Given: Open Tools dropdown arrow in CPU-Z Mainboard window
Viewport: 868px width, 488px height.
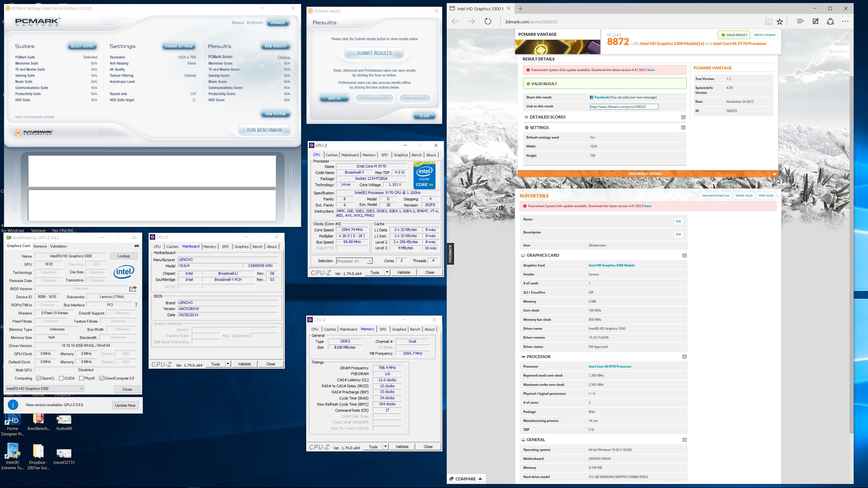Looking at the screenshot, I should [x=228, y=364].
